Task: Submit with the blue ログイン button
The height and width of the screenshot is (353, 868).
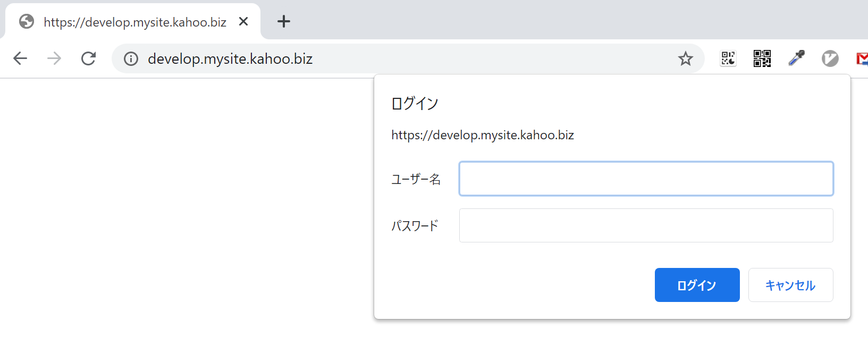Action: (x=697, y=285)
